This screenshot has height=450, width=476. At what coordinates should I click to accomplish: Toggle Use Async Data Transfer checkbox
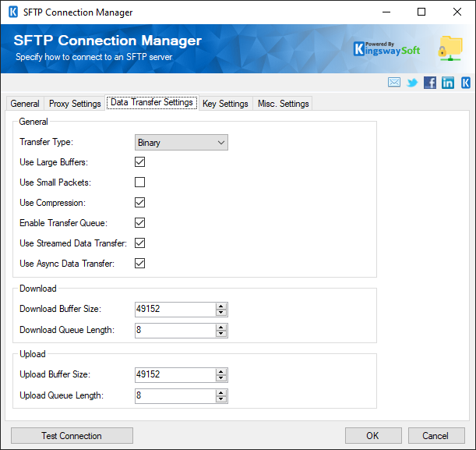pyautogui.click(x=140, y=264)
